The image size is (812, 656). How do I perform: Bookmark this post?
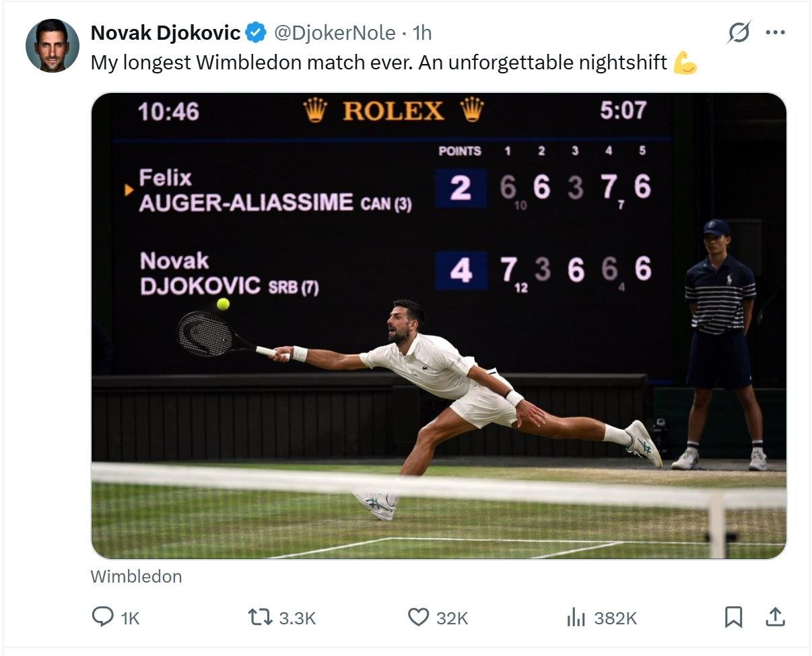pyautogui.click(x=733, y=617)
